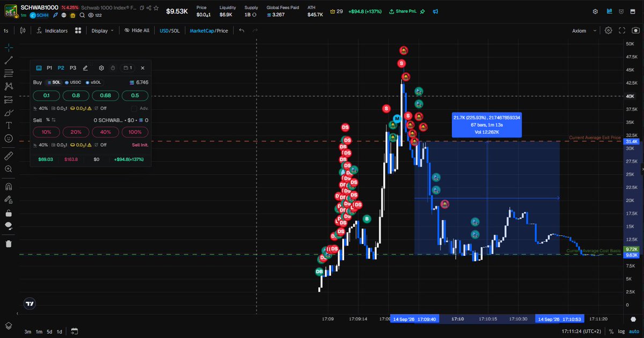The width and height of the screenshot is (644, 338).
Task: Click the Sell Init. link
Action: click(140, 145)
